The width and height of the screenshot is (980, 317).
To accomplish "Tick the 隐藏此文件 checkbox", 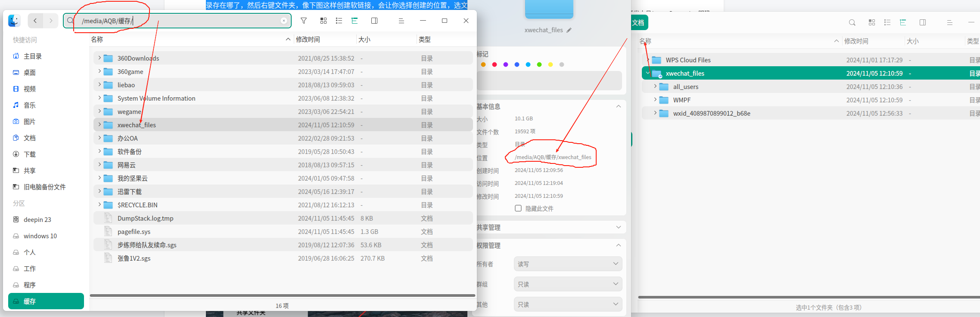I will 518,208.
